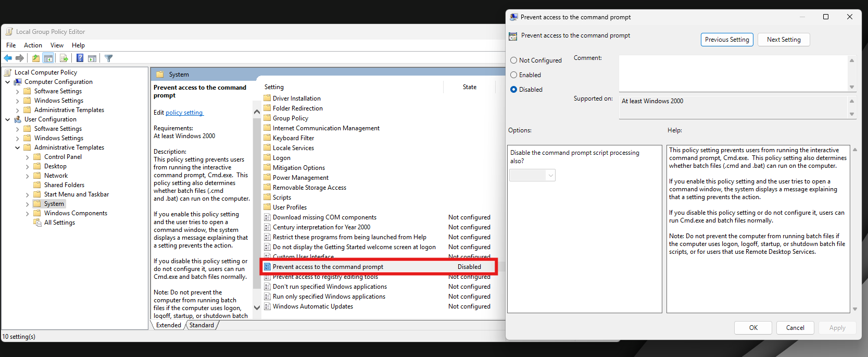Open the Edit policy setting link
868x357 pixels.
tap(184, 113)
